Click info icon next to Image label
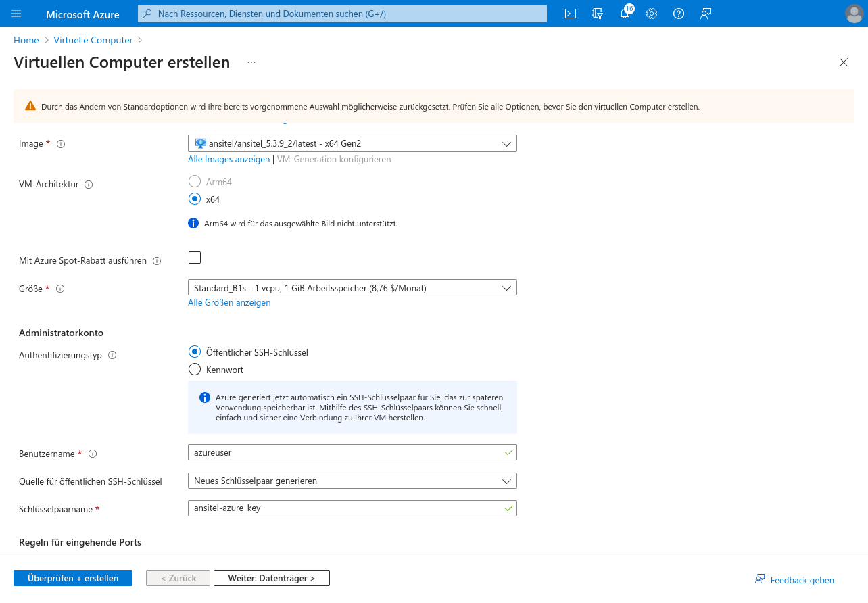This screenshot has width=868, height=603. 61,144
